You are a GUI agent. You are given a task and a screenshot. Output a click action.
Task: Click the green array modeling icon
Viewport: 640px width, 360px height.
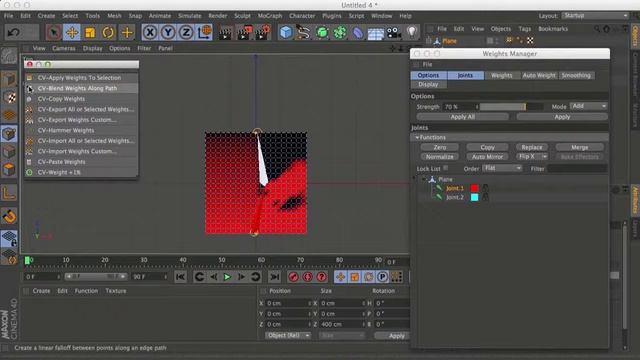pyautogui.click(x=340, y=33)
